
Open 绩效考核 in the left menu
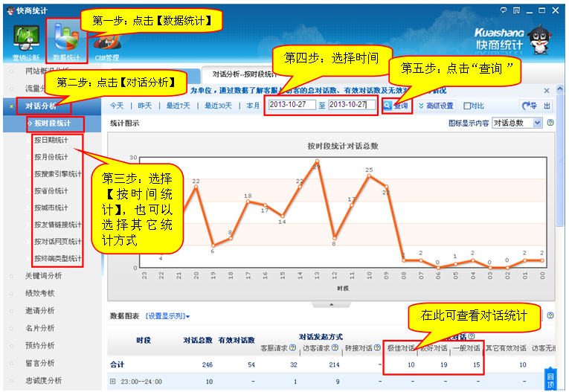pos(39,293)
